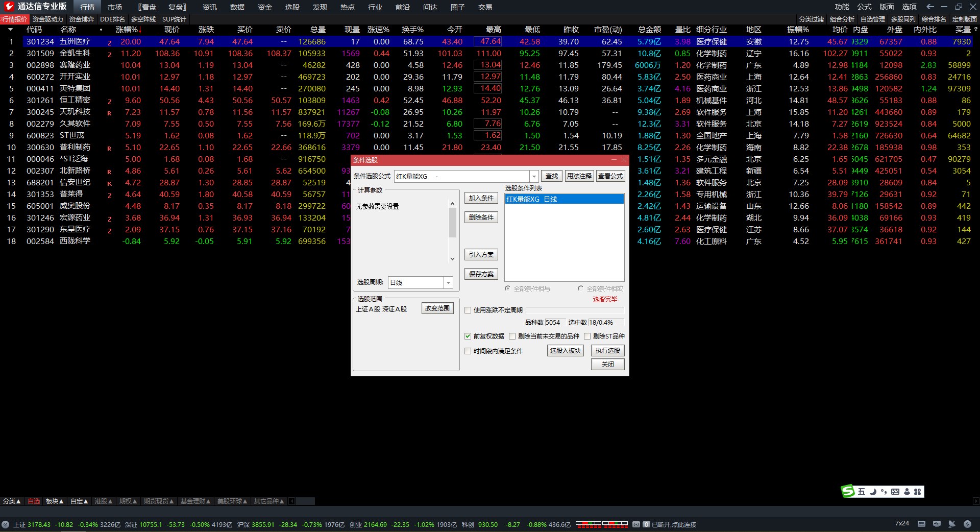The width and height of the screenshot is (980, 532).
Task: Enable 时间段内满足条件 checkbox
Action: [468, 351]
